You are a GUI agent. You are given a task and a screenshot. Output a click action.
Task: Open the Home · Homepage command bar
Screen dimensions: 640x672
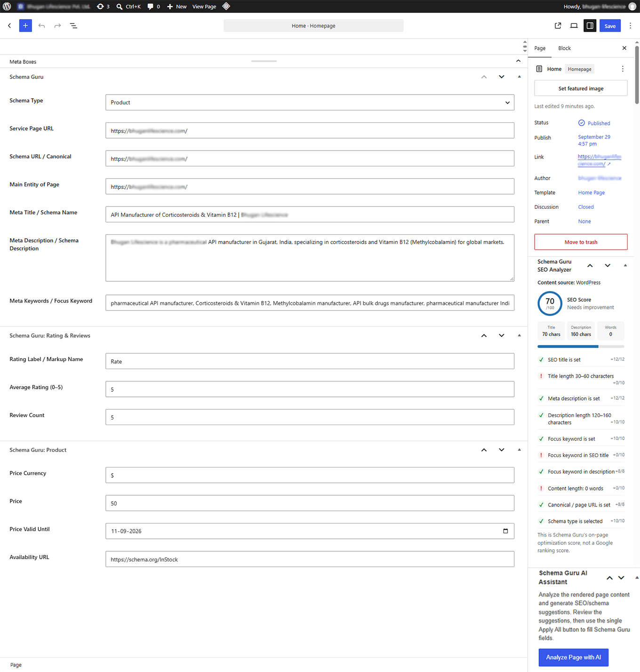click(x=313, y=26)
